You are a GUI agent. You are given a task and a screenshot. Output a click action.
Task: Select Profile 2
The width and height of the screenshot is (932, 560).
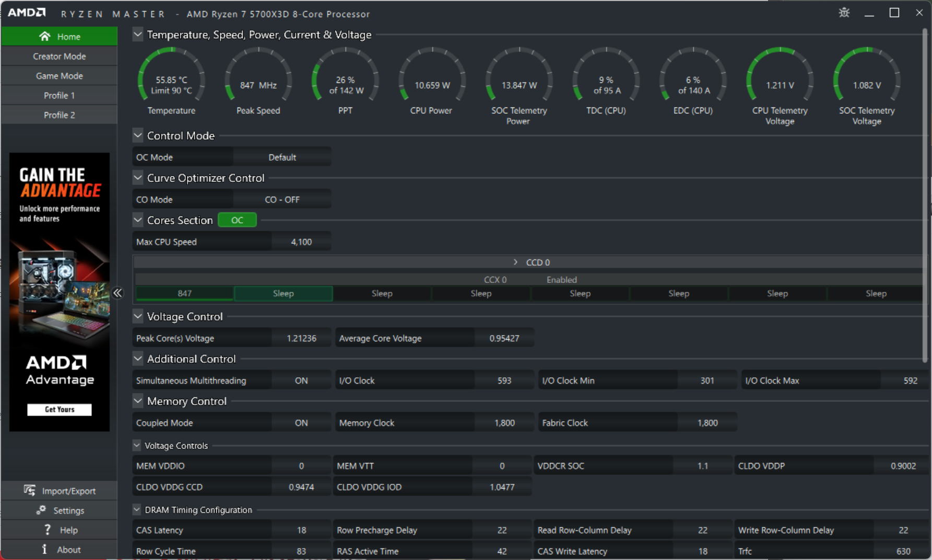59,115
